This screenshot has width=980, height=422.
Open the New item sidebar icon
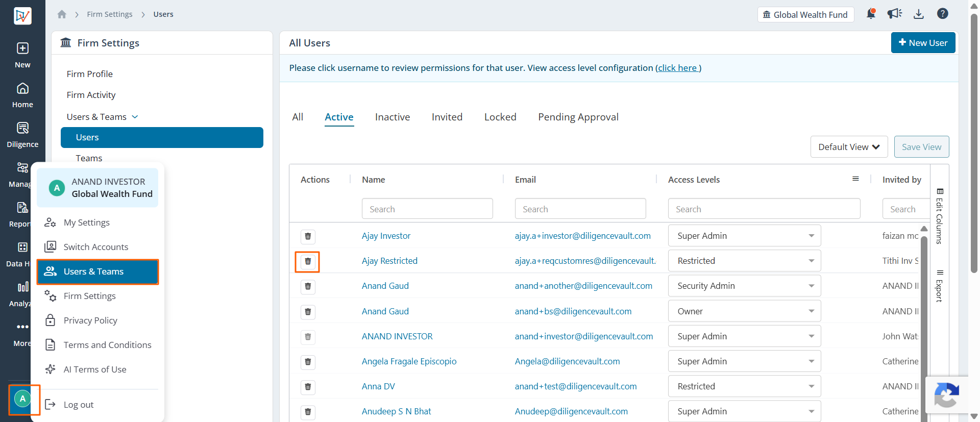coord(22,55)
